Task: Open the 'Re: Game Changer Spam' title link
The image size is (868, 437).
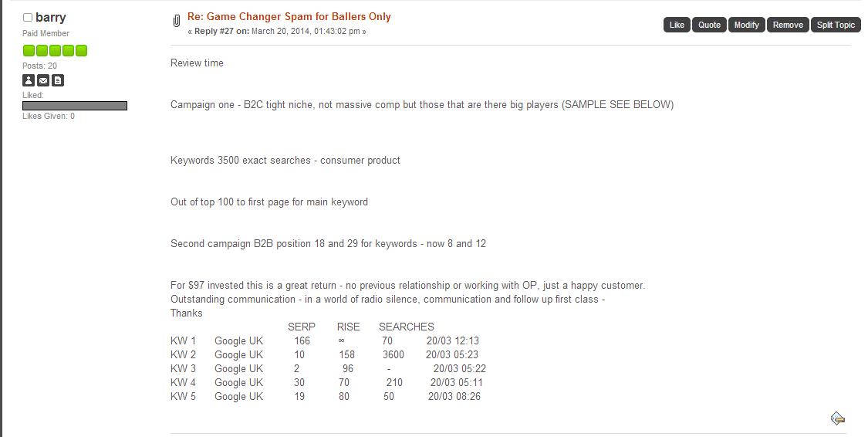Action: [289, 16]
